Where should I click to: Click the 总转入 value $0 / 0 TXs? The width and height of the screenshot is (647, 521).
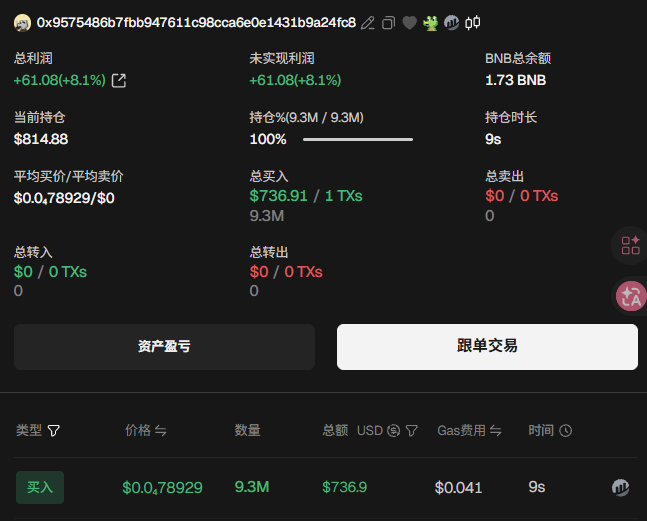pos(50,272)
